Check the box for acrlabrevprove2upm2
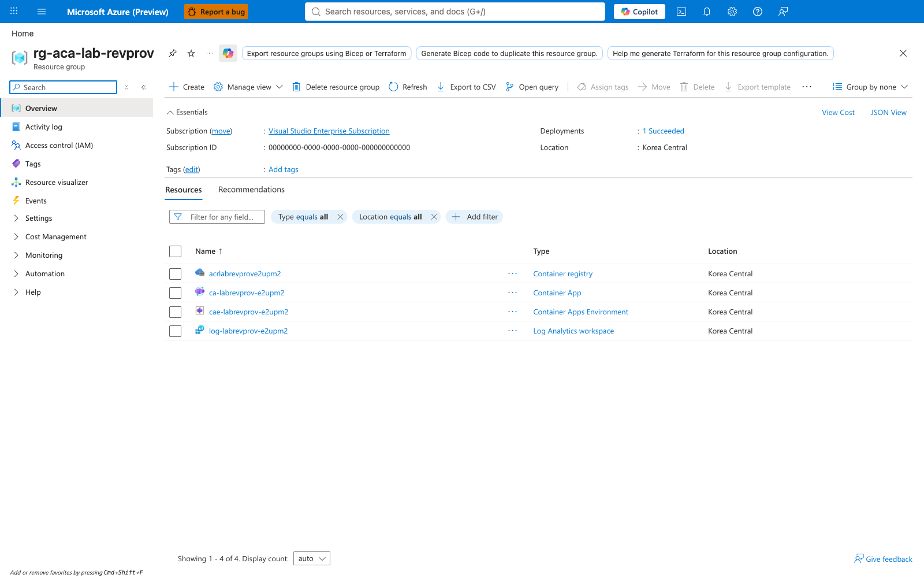The height and width of the screenshot is (578, 924). [x=176, y=274]
